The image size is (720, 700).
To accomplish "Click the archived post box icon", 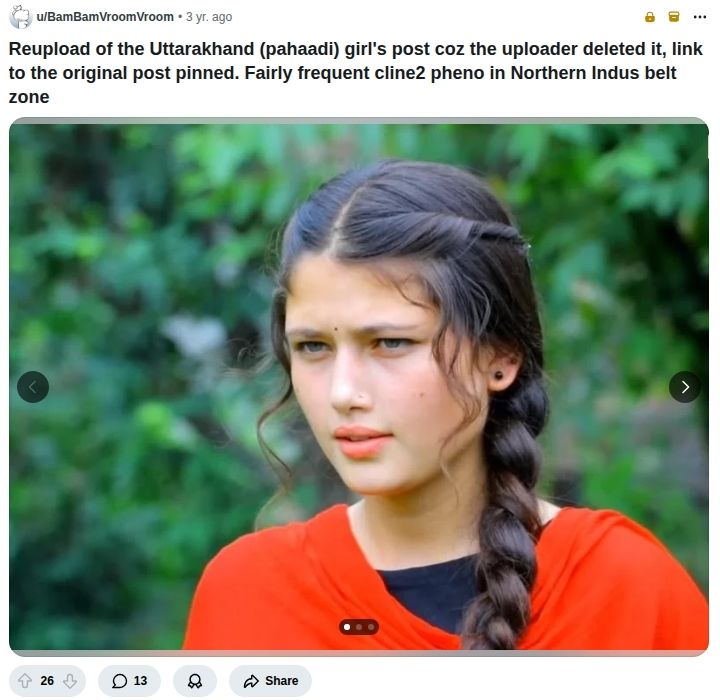I will coord(674,17).
